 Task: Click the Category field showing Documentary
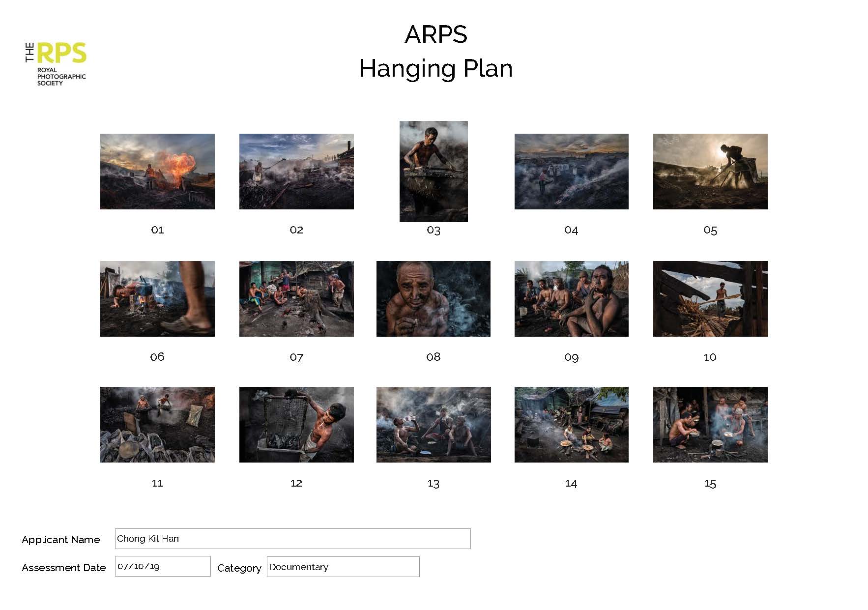pos(343,567)
